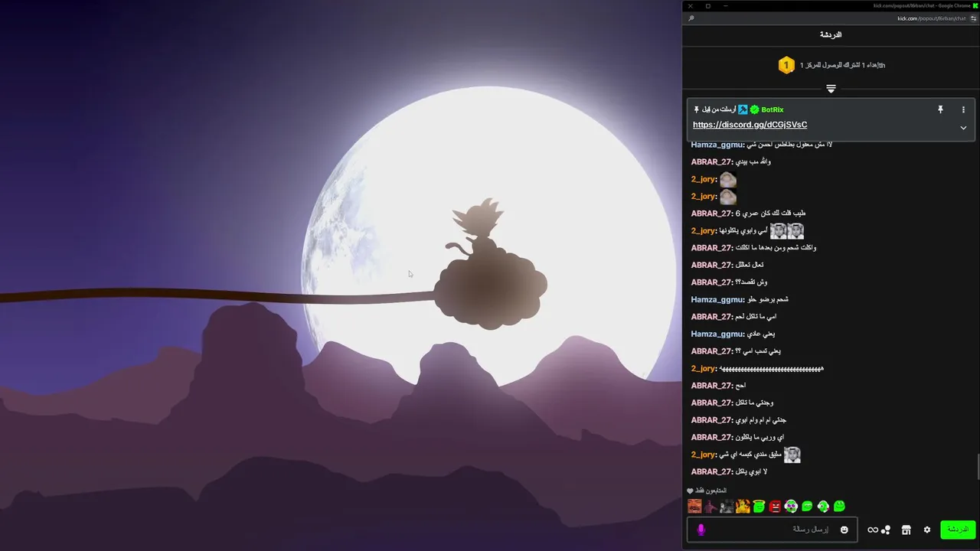This screenshot has width=980, height=551.
Task: Click the BotRix username
Action: pyautogui.click(x=773, y=109)
